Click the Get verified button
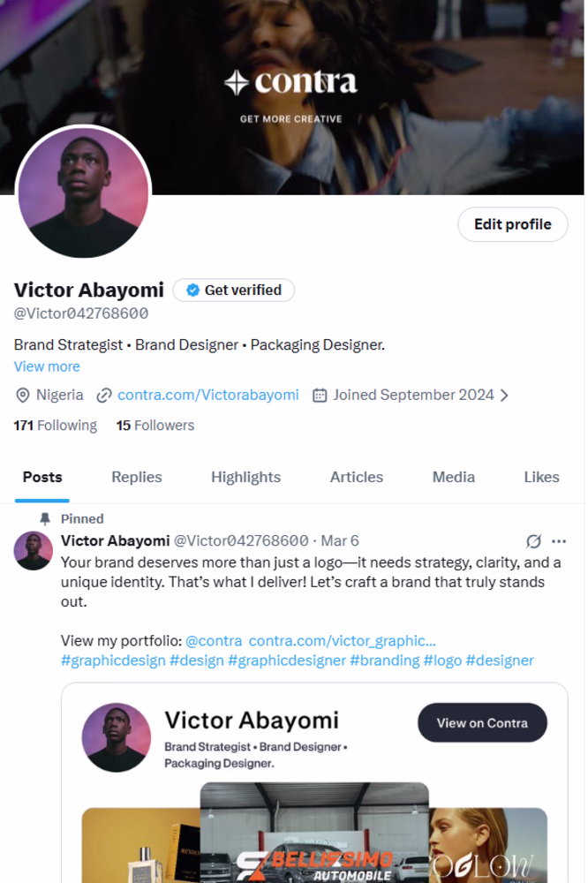The width and height of the screenshot is (588, 883). tap(234, 290)
